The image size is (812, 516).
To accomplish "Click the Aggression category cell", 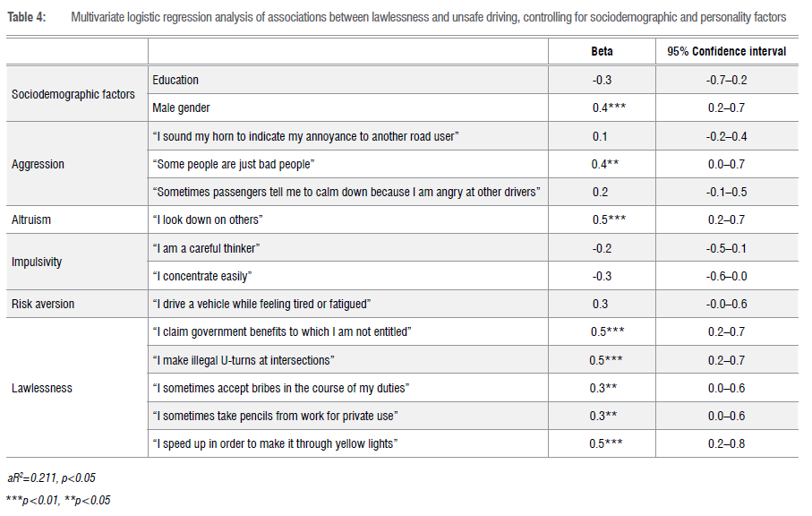I will tap(38, 164).
